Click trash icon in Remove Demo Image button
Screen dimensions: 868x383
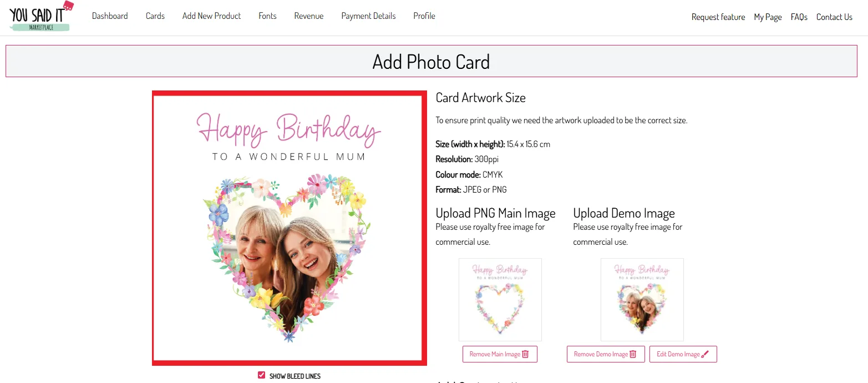click(x=633, y=354)
